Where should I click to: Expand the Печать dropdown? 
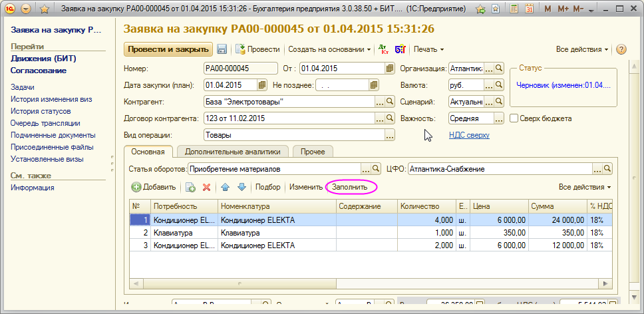tap(429, 49)
